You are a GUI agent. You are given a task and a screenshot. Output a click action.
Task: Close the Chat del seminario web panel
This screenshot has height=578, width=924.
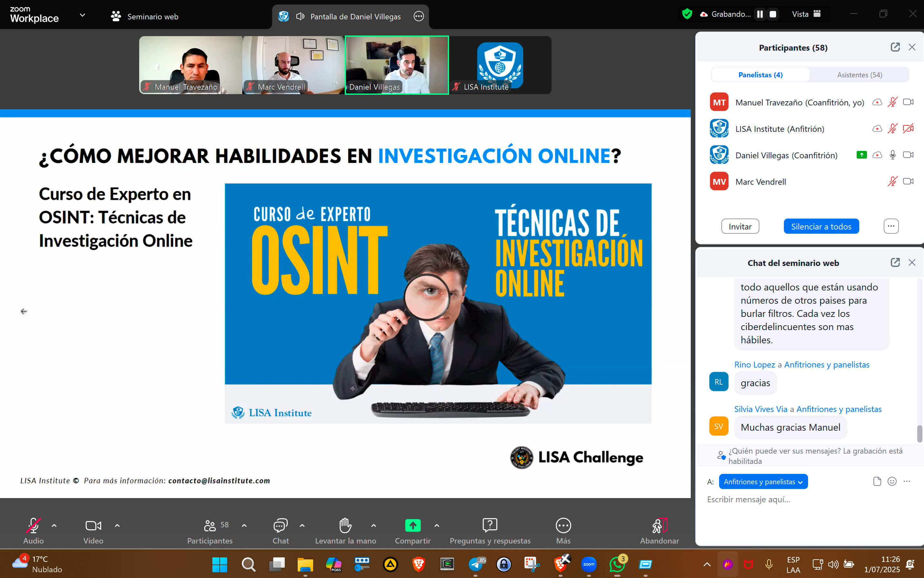[x=912, y=262]
